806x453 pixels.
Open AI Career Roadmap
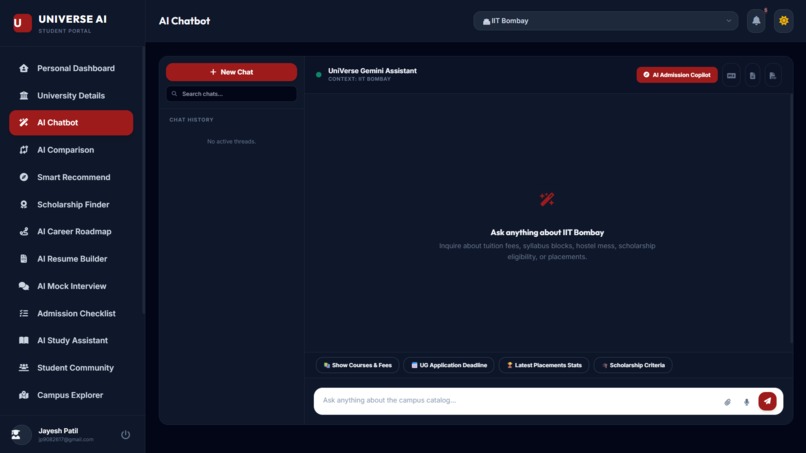[71, 231]
